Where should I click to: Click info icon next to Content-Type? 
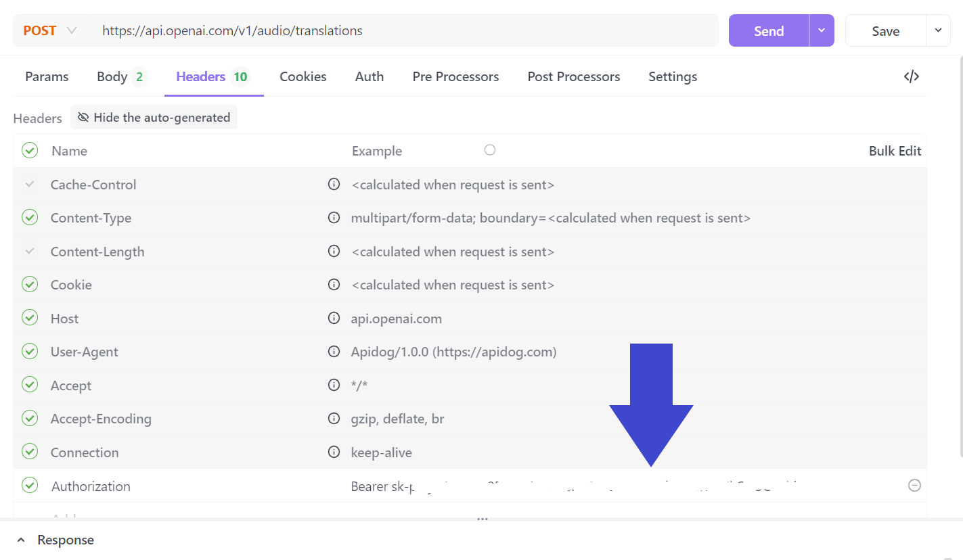[x=334, y=218]
